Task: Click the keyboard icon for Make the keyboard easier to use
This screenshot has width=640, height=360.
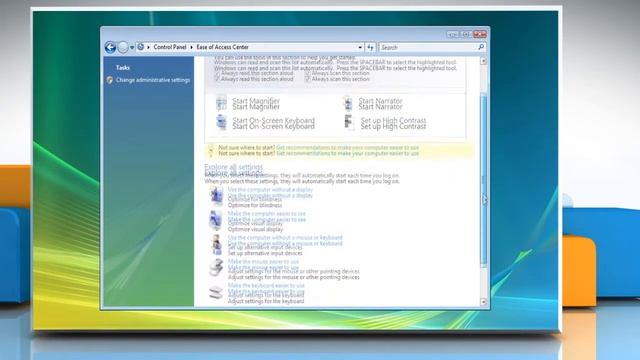Action: point(216,292)
